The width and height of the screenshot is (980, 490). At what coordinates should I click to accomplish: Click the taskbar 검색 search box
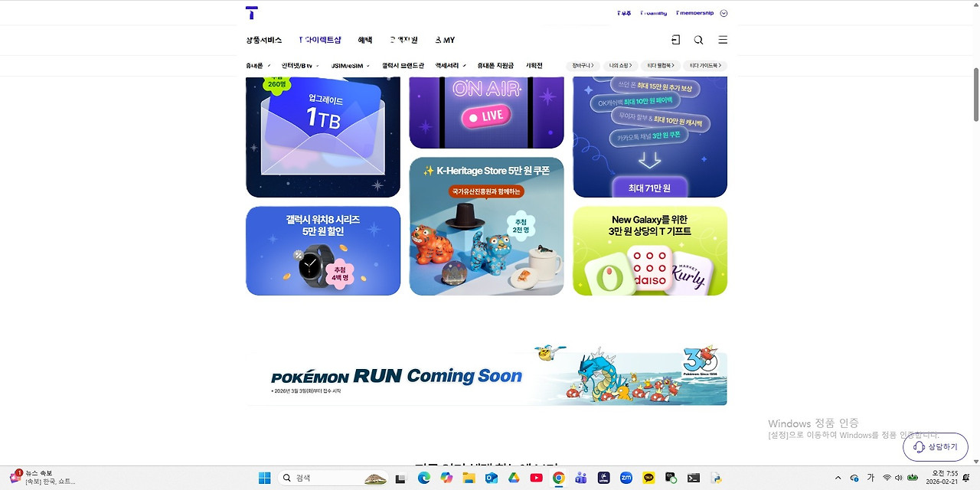tap(333, 478)
